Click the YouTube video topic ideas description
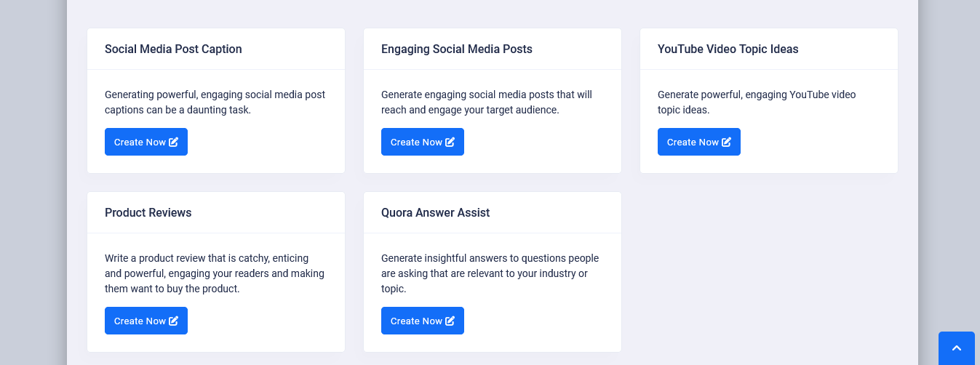 [756, 103]
